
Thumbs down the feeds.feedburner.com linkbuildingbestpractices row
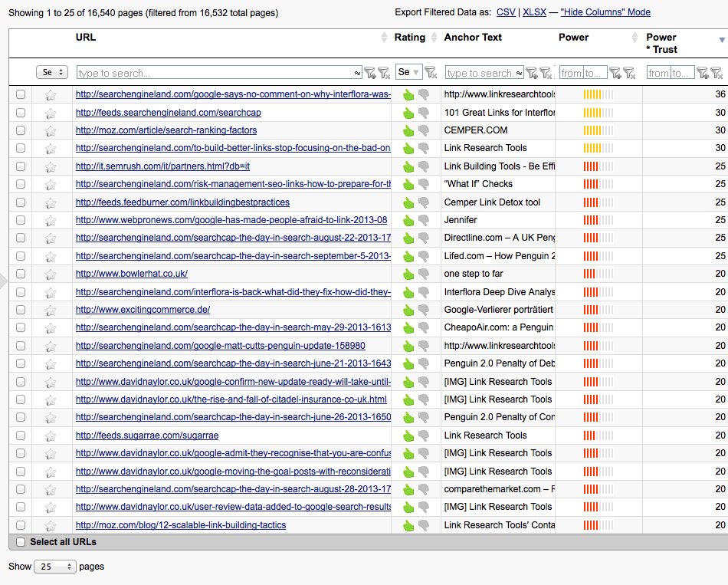click(424, 202)
